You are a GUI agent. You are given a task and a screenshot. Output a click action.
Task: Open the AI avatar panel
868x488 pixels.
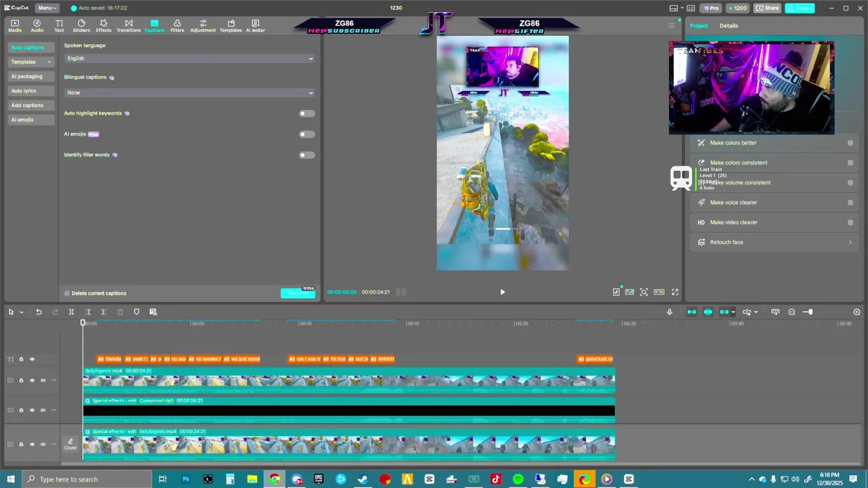(x=255, y=26)
